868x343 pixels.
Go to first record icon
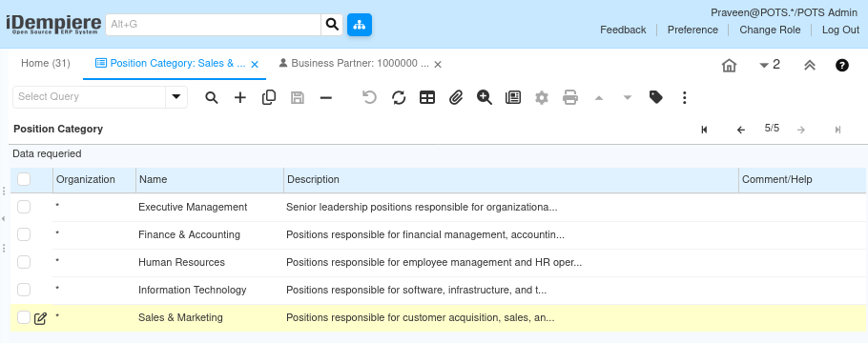[x=704, y=130]
